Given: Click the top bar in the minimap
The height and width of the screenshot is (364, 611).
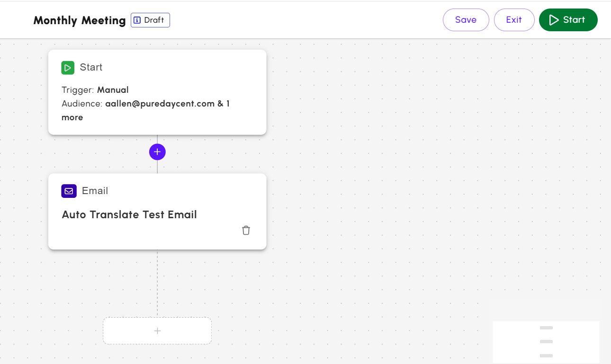Looking at the screenshot, I should pos(546,328).
